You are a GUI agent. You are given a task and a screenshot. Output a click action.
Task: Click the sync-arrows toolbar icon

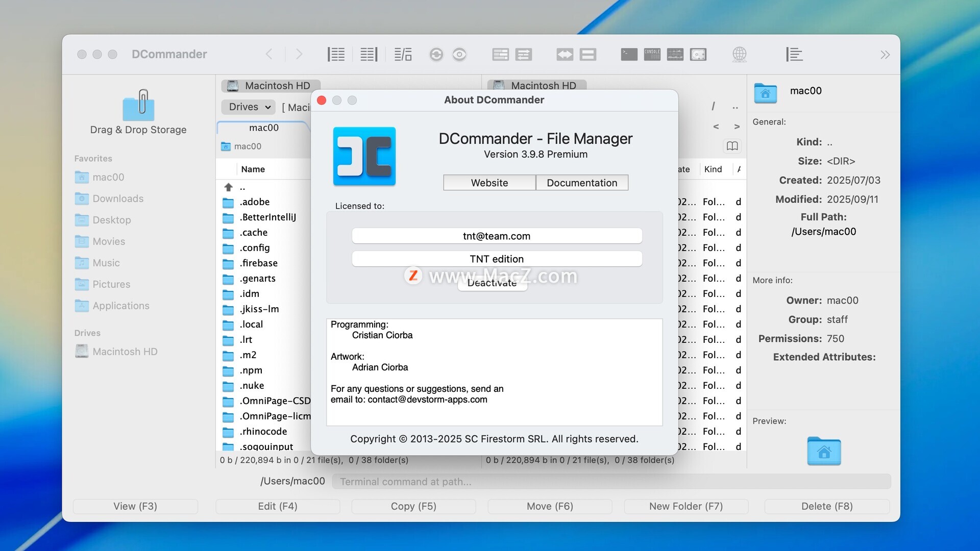pyautogui.click(x=523, y=54)
